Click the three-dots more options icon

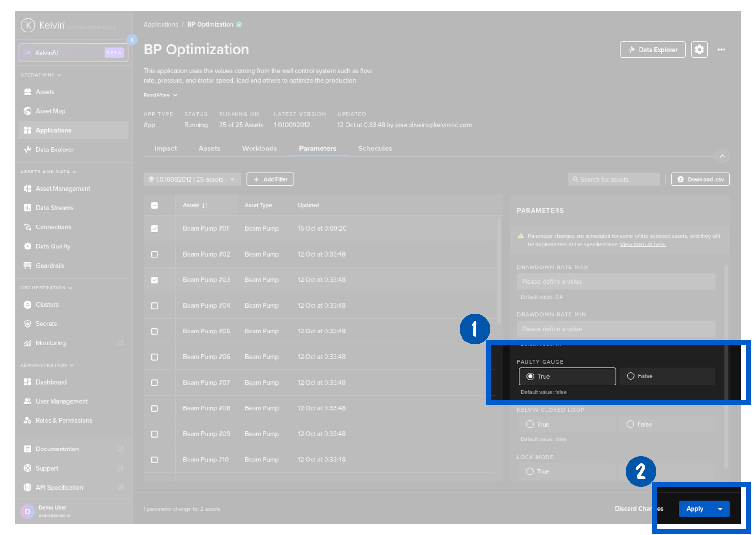721,50
